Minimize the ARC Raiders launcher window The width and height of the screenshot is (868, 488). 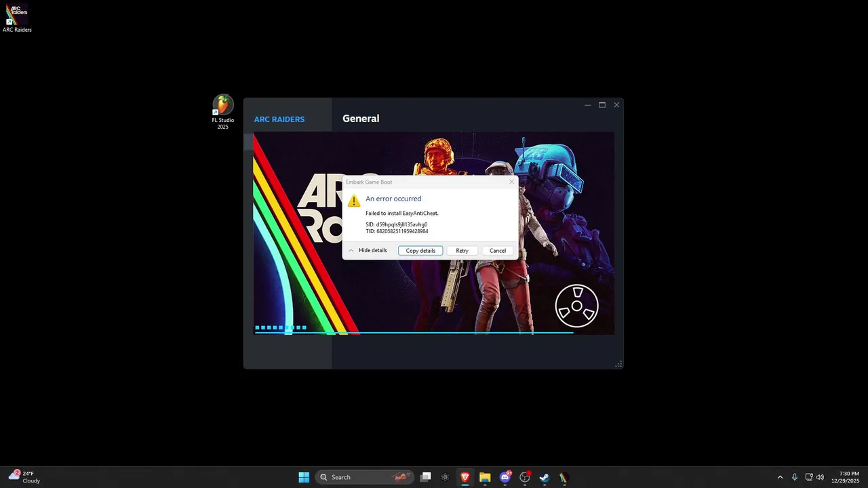pyautogui.click(x=587, y=105)
